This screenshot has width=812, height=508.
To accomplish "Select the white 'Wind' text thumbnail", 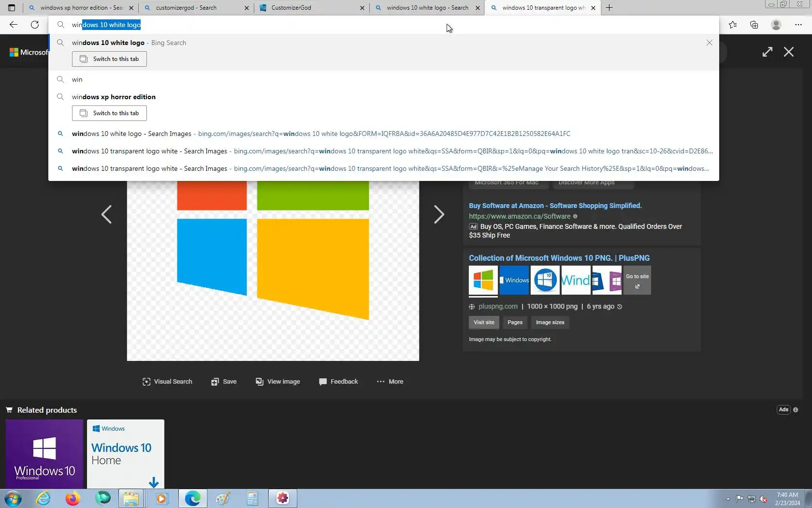I will tap(576, 280).
